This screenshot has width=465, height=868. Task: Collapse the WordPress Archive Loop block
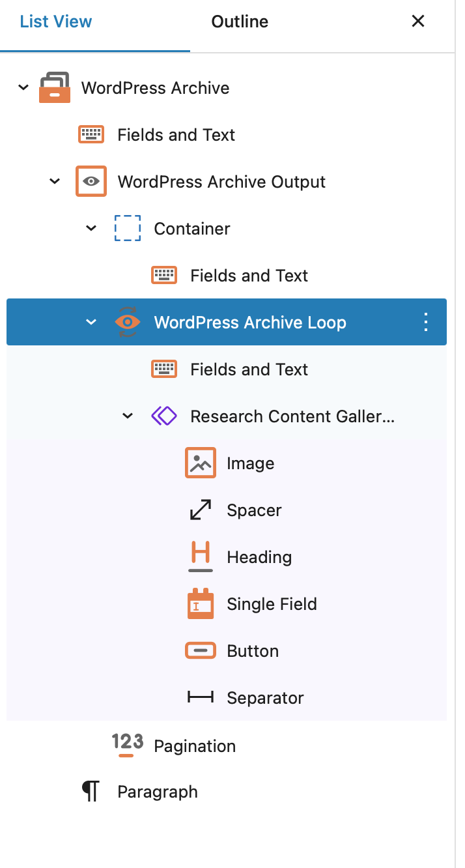pyautogui.click(x=91, y=323)
